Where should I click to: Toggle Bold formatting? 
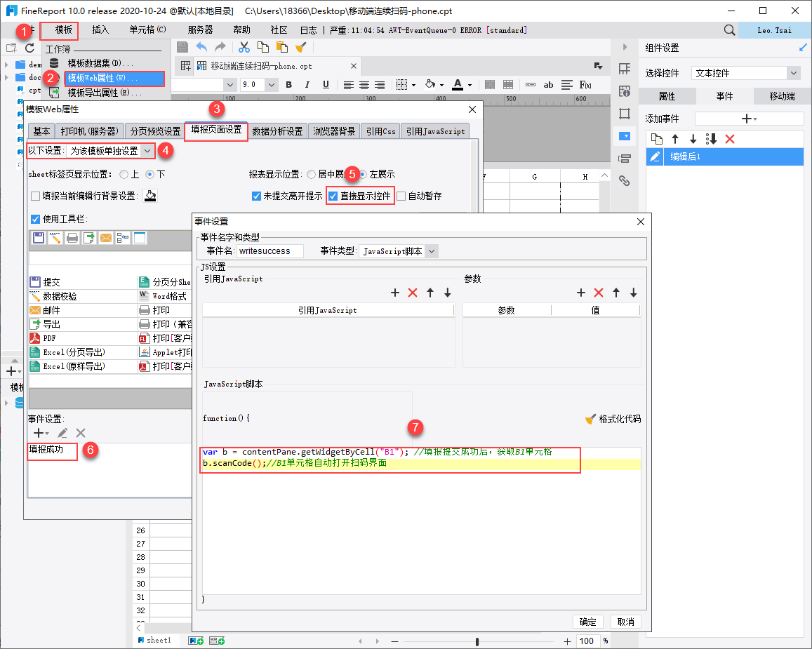[x=288, y=84]
